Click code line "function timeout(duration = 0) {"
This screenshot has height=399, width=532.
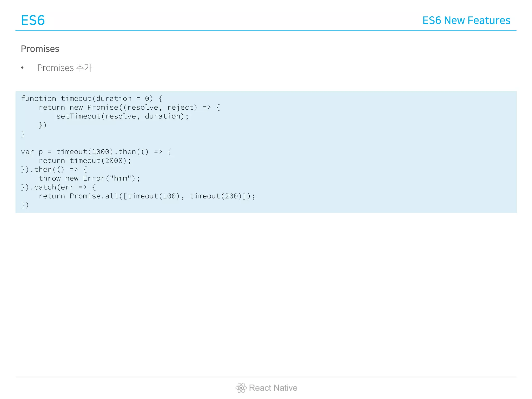(x=92, y=98)
